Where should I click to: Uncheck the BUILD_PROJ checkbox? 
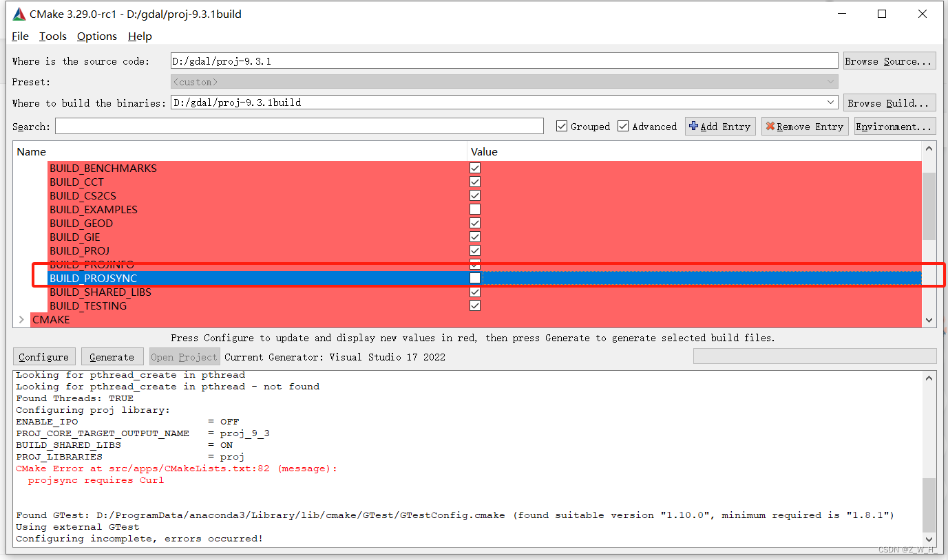475,250
